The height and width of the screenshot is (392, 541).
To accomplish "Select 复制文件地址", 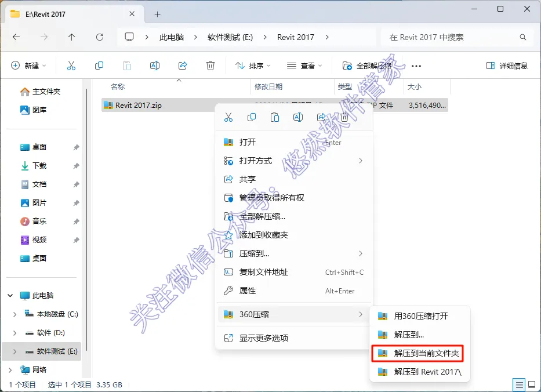I will coord(294,273).
